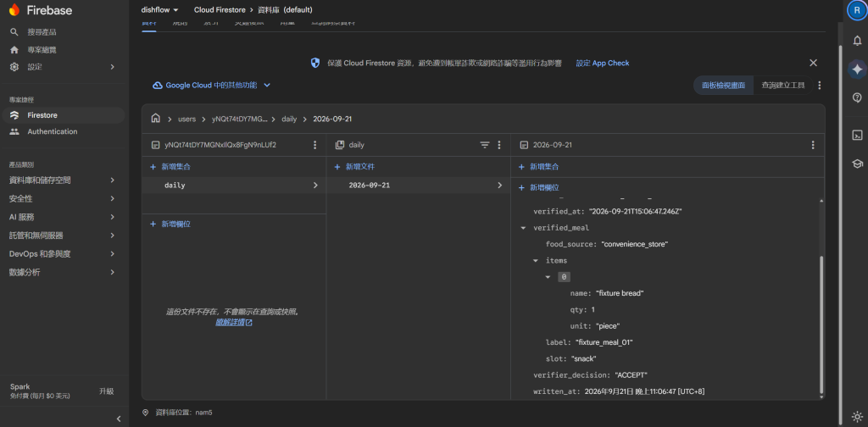
Task: Click the Set up App Check link
Action: (x=603, y=63)
